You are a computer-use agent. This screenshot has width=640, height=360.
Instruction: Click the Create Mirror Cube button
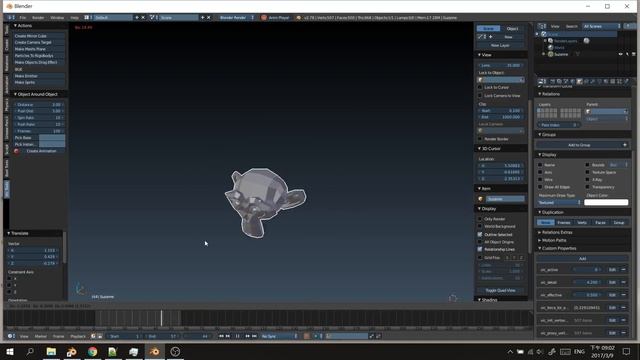pos(39,36)
